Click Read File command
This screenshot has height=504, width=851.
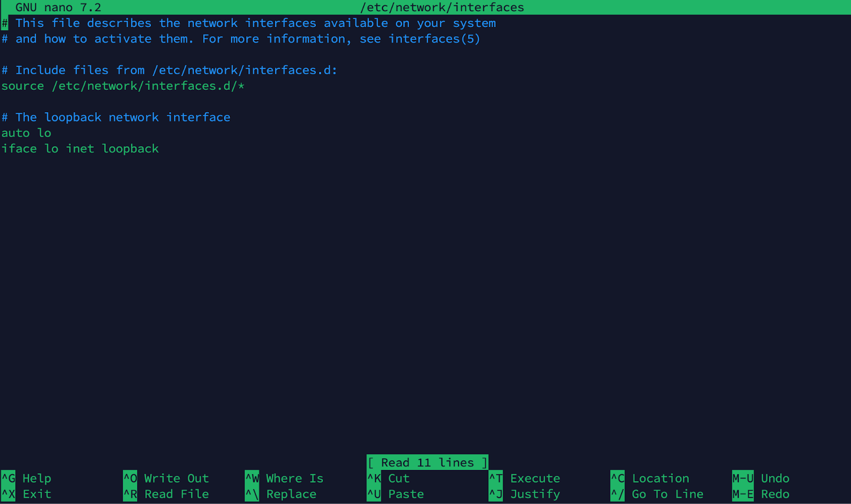point(176,494)
